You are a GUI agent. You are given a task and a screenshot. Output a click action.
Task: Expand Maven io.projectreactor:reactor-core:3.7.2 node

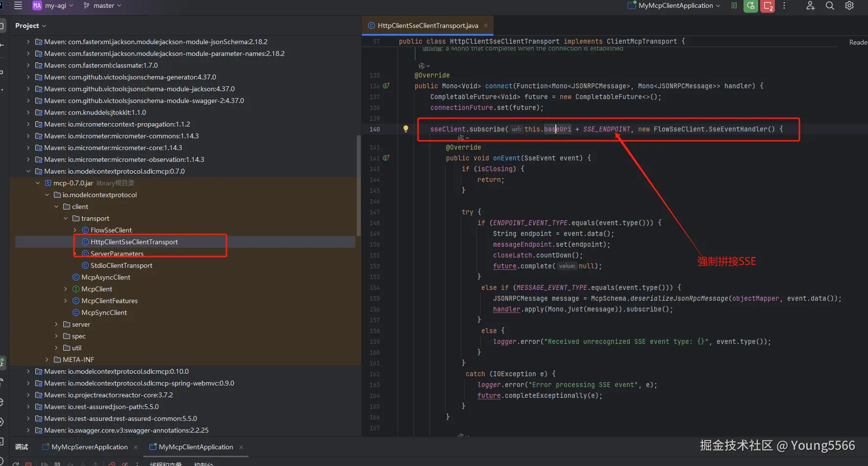click(28, 395)
